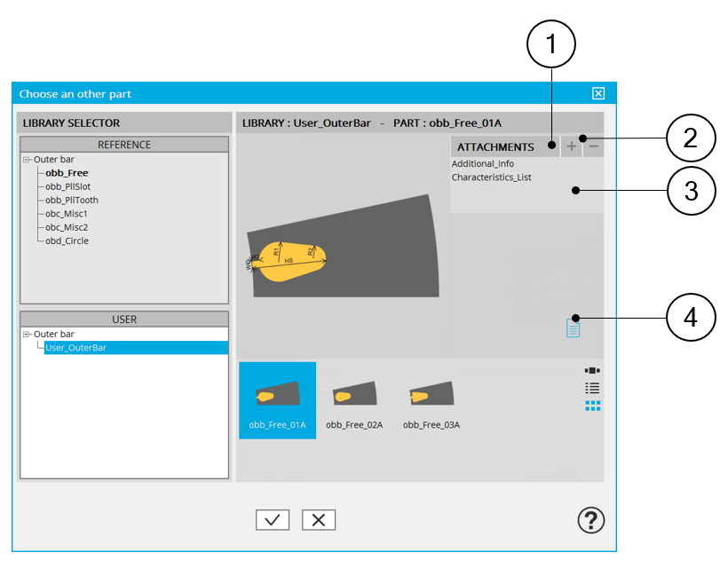Switch to filmstrip view mode
This screenshot has height=568, width=728.
pos(592,371)
